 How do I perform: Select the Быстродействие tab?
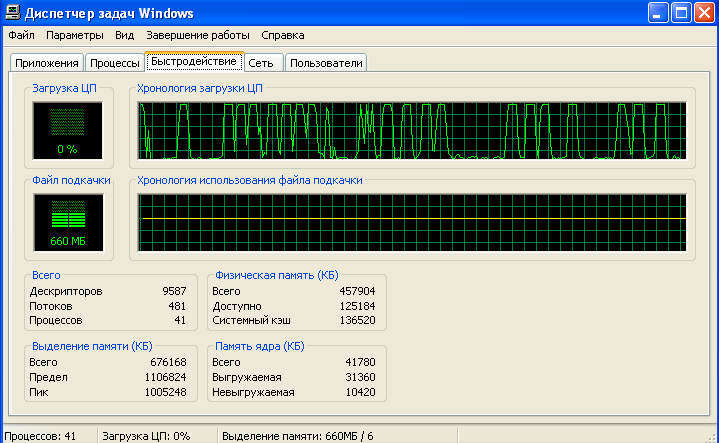(x=194, y=61)
